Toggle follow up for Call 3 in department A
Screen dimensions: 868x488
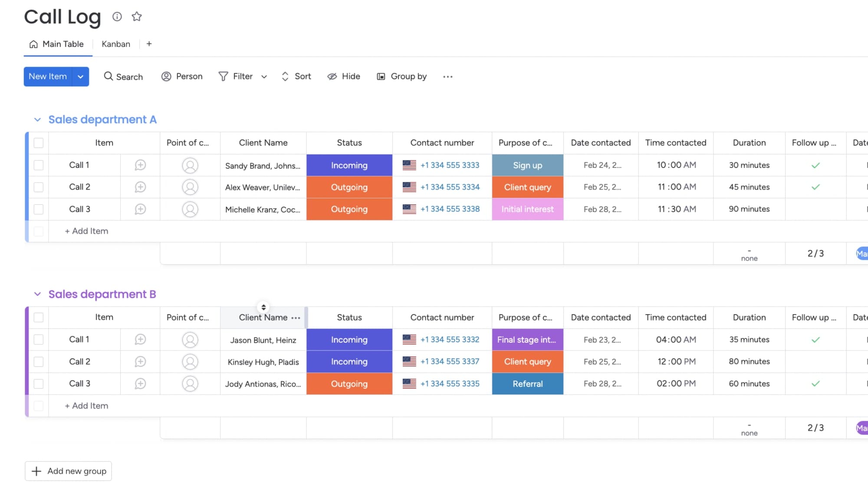tap(815, 209)
